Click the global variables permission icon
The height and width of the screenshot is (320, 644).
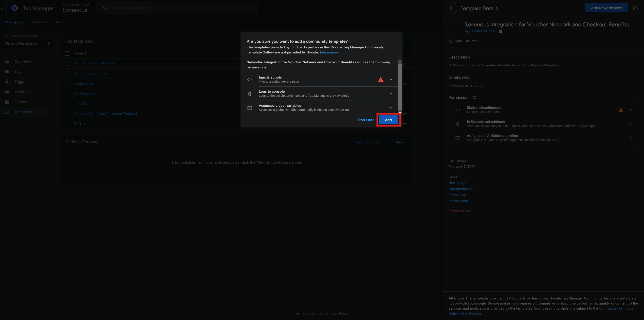(250, 108)
